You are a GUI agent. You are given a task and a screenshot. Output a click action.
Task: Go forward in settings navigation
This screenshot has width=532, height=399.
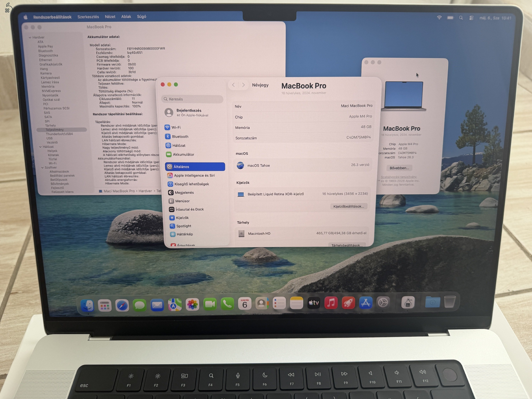click(x=243, y=85)
